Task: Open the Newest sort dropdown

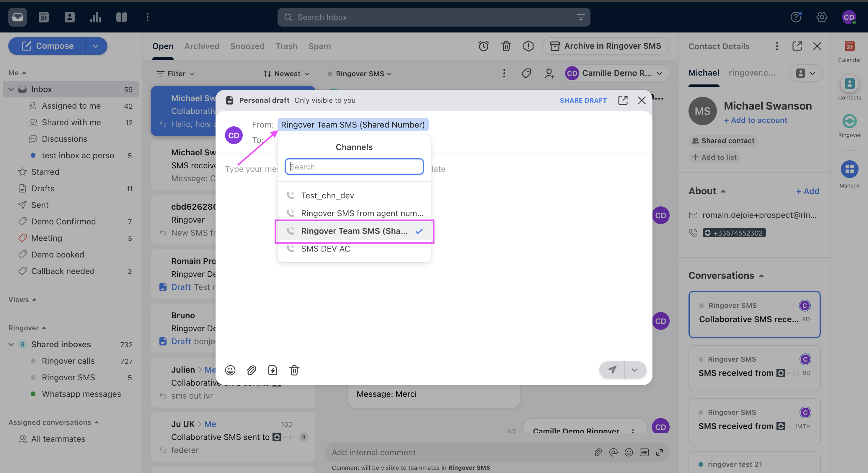Action: tap(286, 74)
